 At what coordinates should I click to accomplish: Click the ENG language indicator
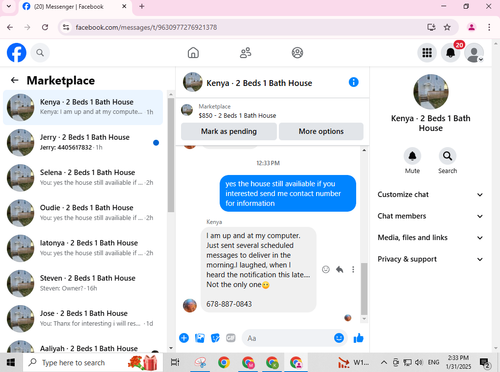click(433, 362)
